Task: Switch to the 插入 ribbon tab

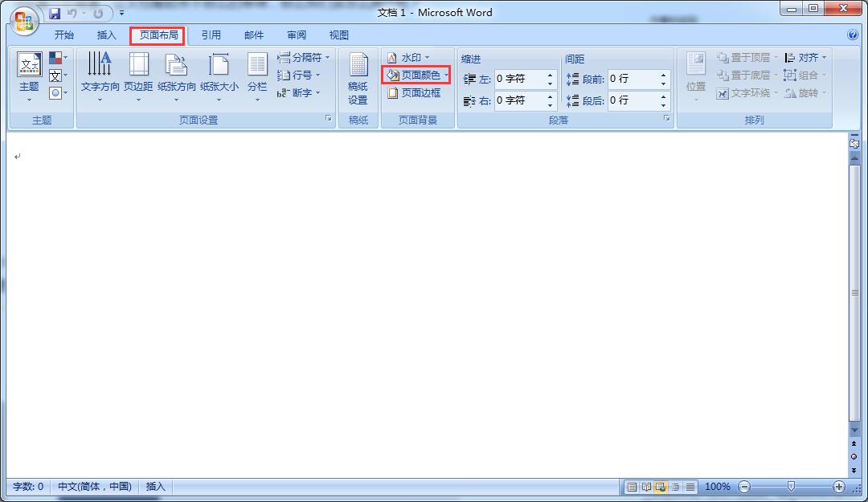Action: (106, 35)
